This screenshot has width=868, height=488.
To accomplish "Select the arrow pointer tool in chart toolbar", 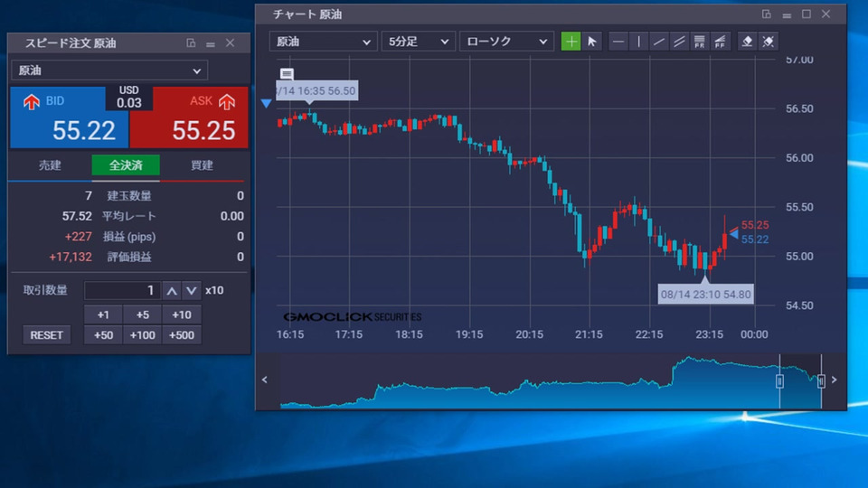I will [591, 42].
